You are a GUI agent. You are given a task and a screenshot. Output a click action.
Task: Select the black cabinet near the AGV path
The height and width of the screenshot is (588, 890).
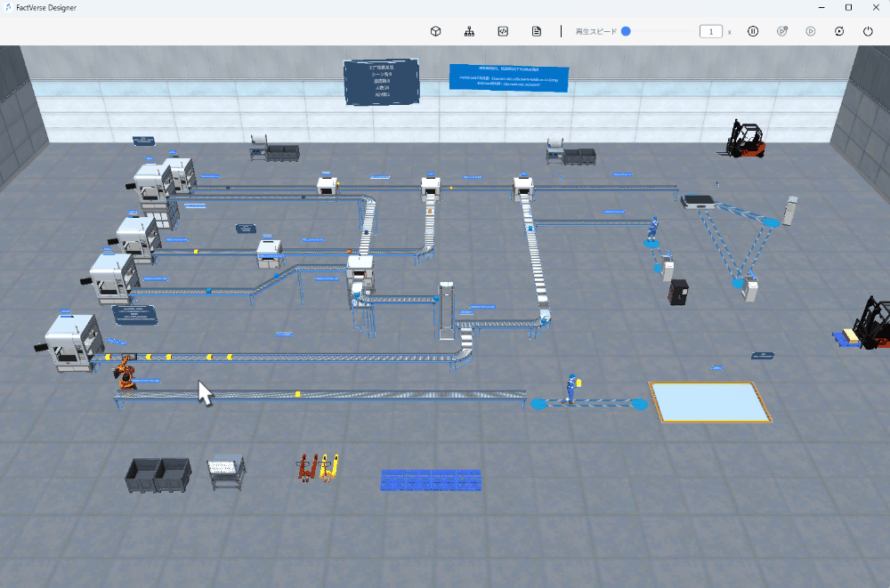[x=678, y=292]
